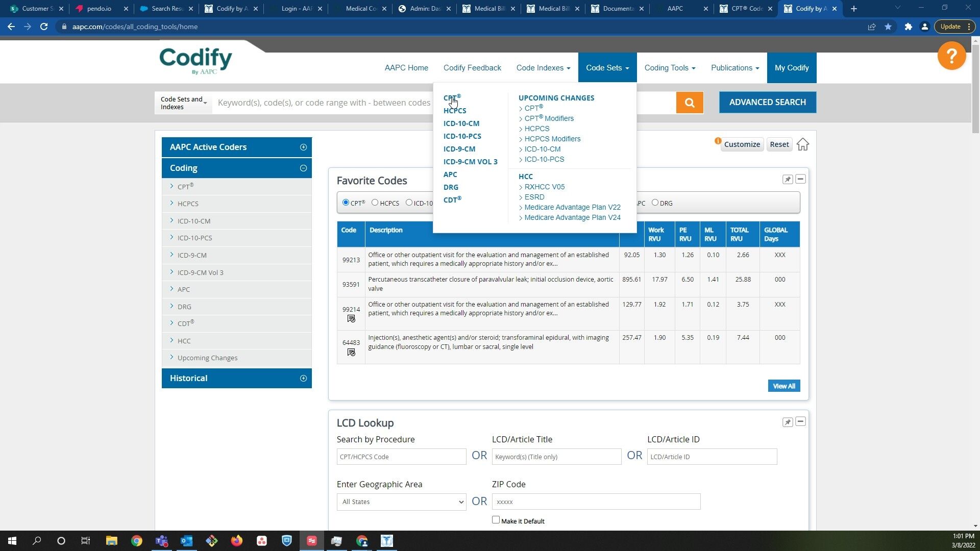The width and height of the screenshot is (980, 551).
Task: Click the Chrome Update button
Action: 955,27
